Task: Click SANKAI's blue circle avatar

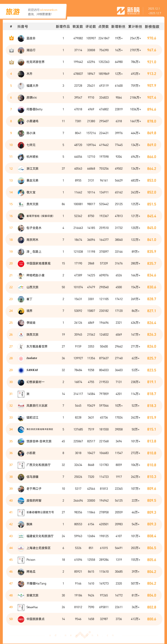Action: 21,370
